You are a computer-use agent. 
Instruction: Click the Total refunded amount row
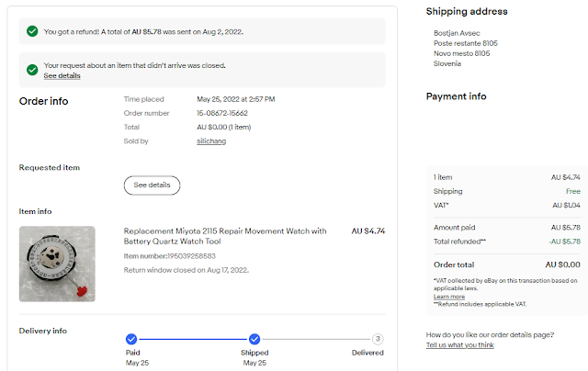(x=506, y=241)
